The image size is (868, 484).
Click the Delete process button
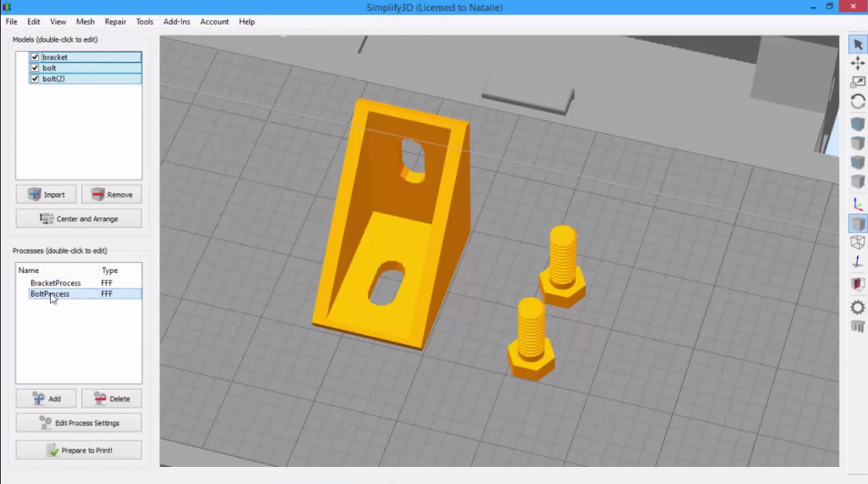(x=111, y=398)
